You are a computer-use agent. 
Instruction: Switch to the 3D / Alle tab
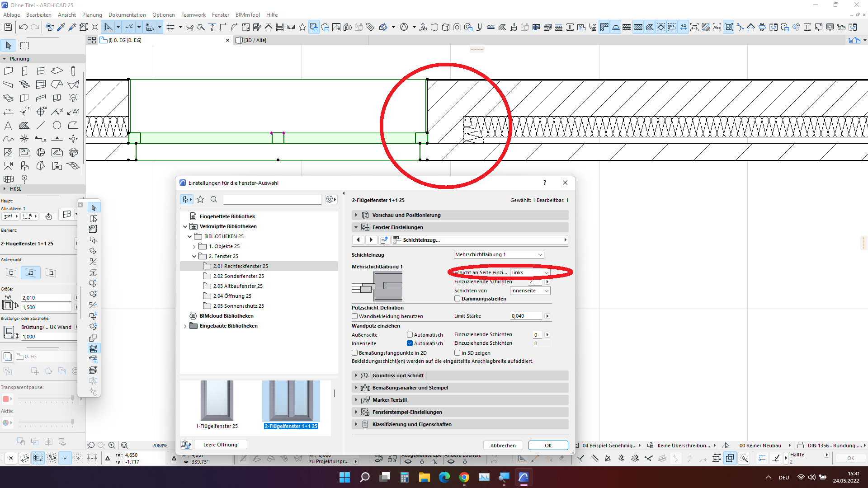pyautogui.click(x=255, y=40)
